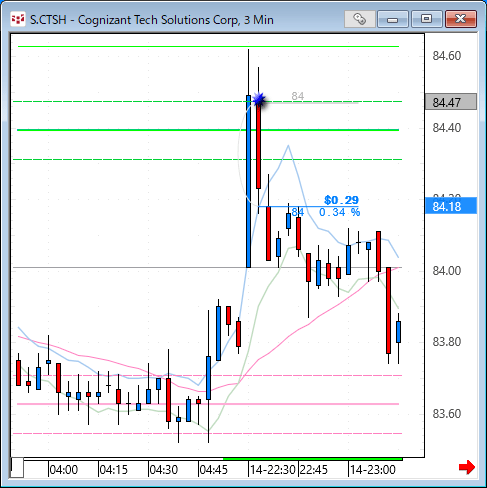Image resolution: width=487 pixels, height=488 pixels.
Task: Click the red scroll-right arrow
Action: point(467,467)
